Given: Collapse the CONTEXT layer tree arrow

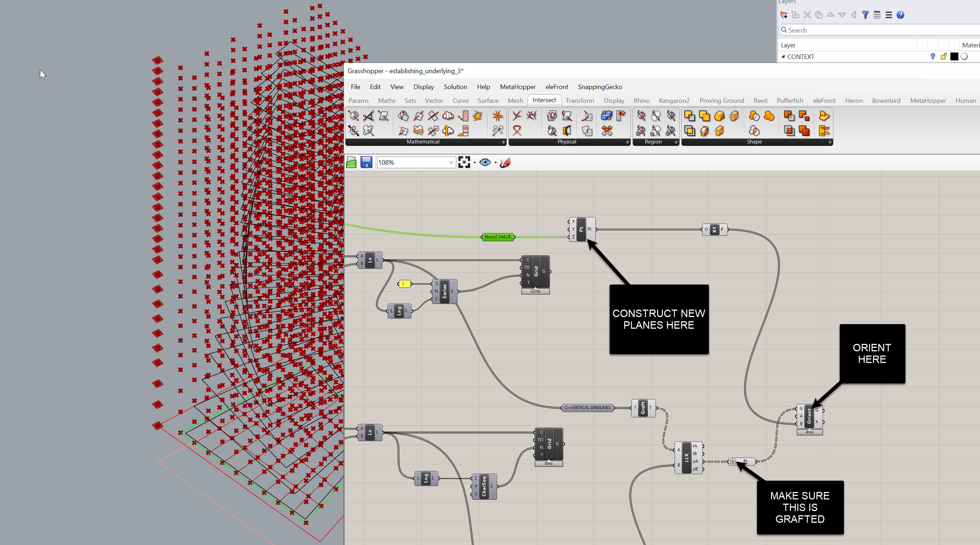Looking at the screenshot, I should [x=783, y=56].
